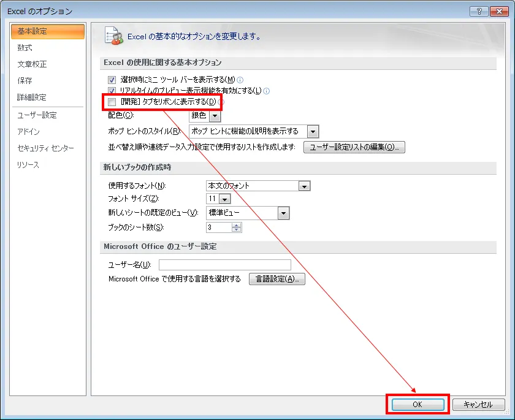This screenshot has height=420, width=515.
Task: Confirm with the OK button
Action: 418,405
